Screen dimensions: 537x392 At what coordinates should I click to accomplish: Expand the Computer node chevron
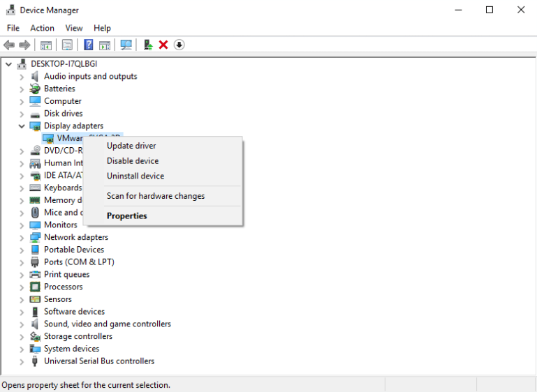click(22, 101)
